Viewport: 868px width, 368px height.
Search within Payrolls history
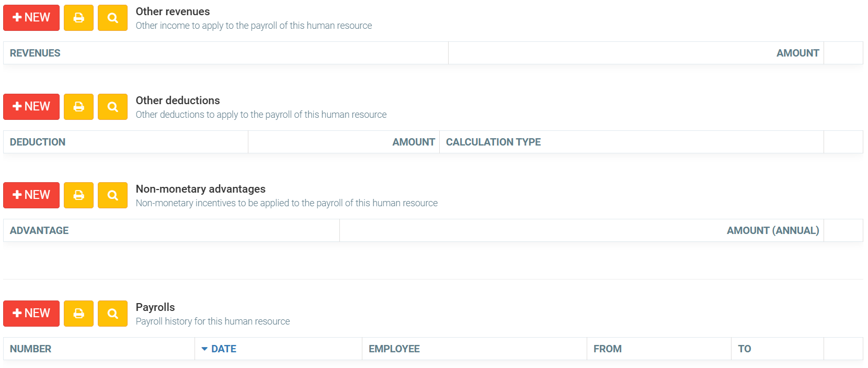coord(112,314)
